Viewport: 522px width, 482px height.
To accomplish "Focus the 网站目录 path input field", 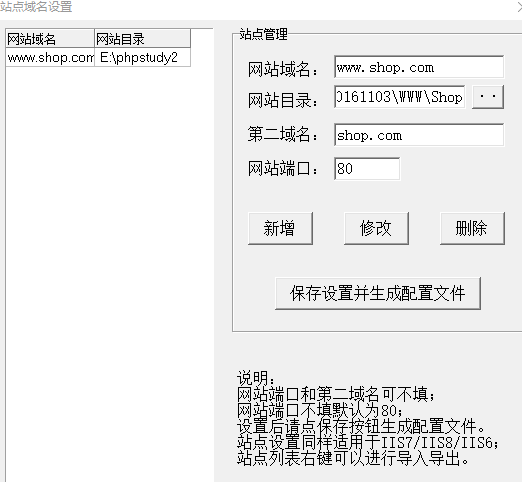I will click(399, 97).
